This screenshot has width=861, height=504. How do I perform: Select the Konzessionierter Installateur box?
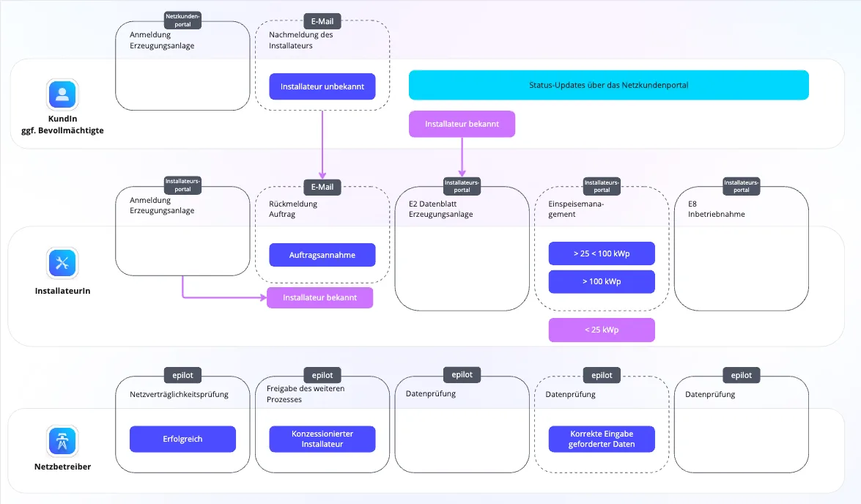[x=322, y=440]
